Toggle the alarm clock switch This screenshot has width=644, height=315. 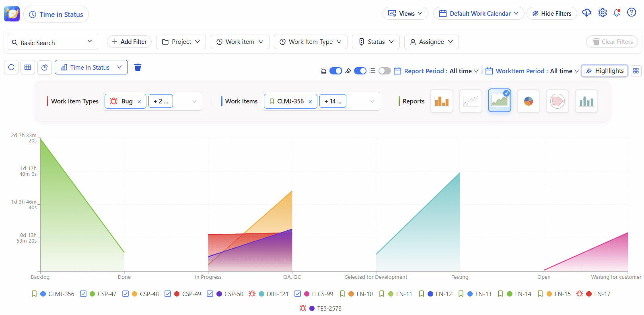tap(335, 71)
